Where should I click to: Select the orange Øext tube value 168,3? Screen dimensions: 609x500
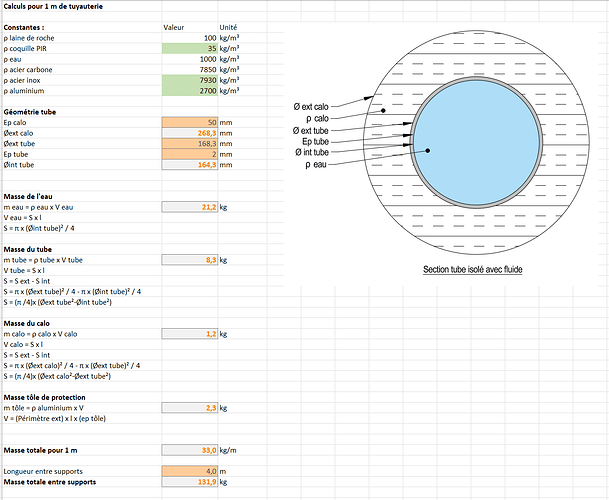190,143
